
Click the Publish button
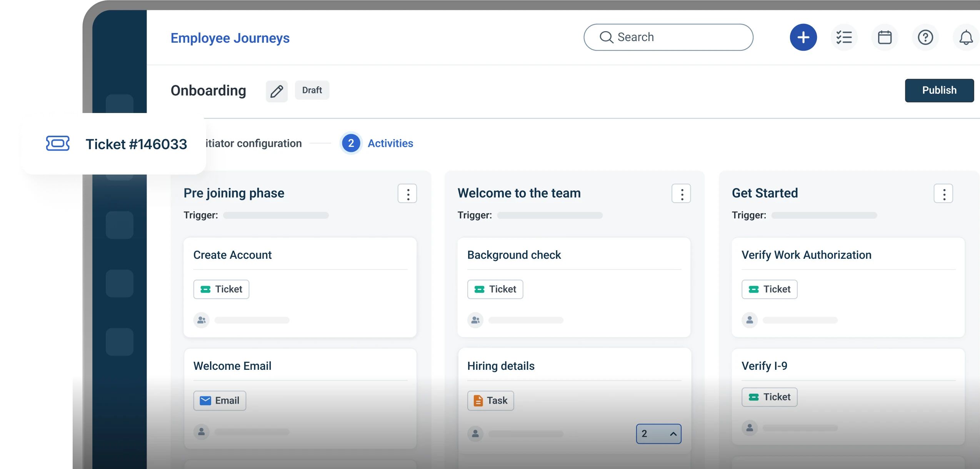(939, 90)
